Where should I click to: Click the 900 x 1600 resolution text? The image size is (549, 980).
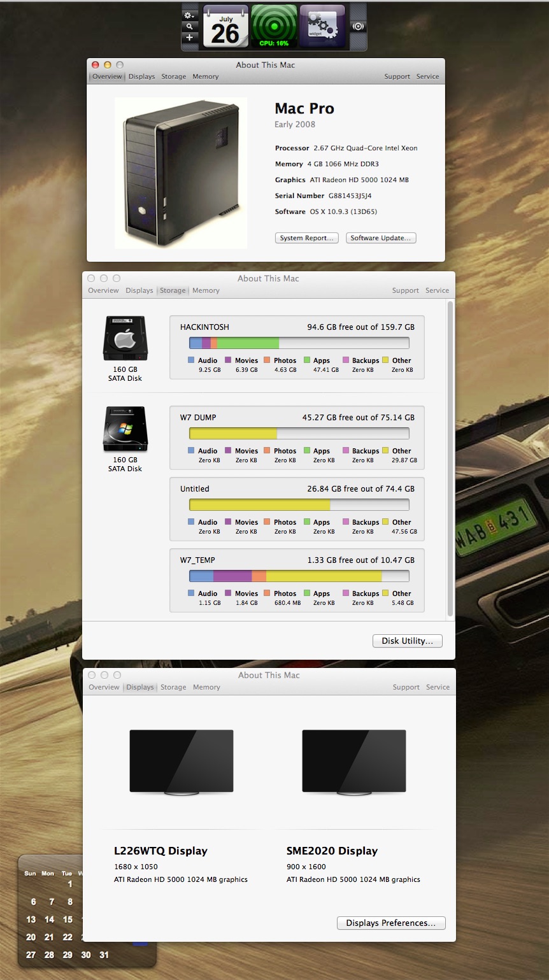[306, 867]
